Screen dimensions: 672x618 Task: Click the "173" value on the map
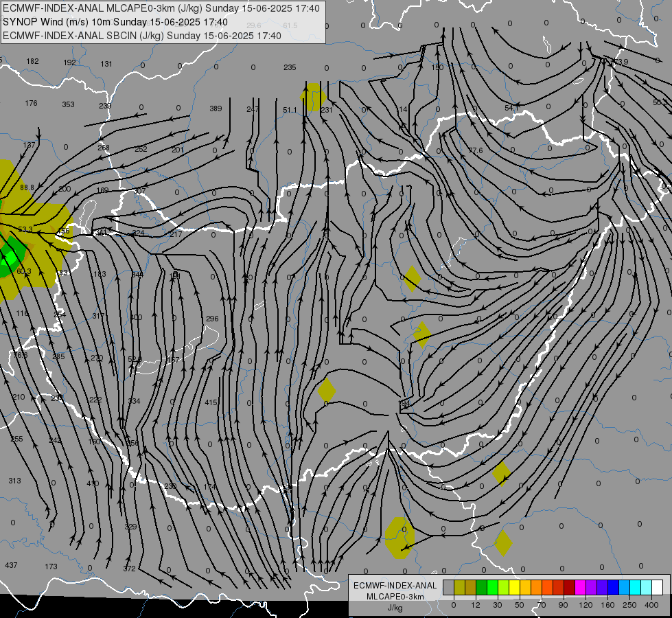(x=51, y=566)
